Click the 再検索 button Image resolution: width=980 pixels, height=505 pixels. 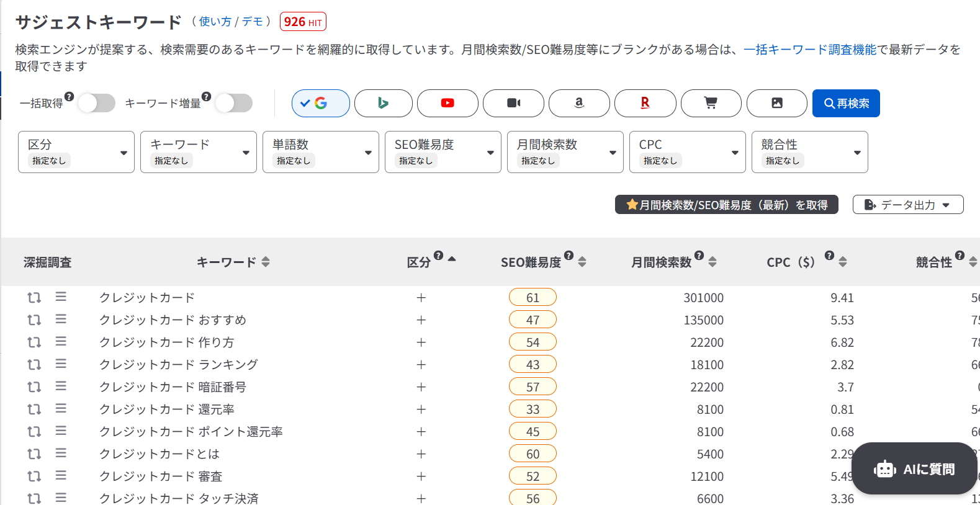(x=845, y=104)
